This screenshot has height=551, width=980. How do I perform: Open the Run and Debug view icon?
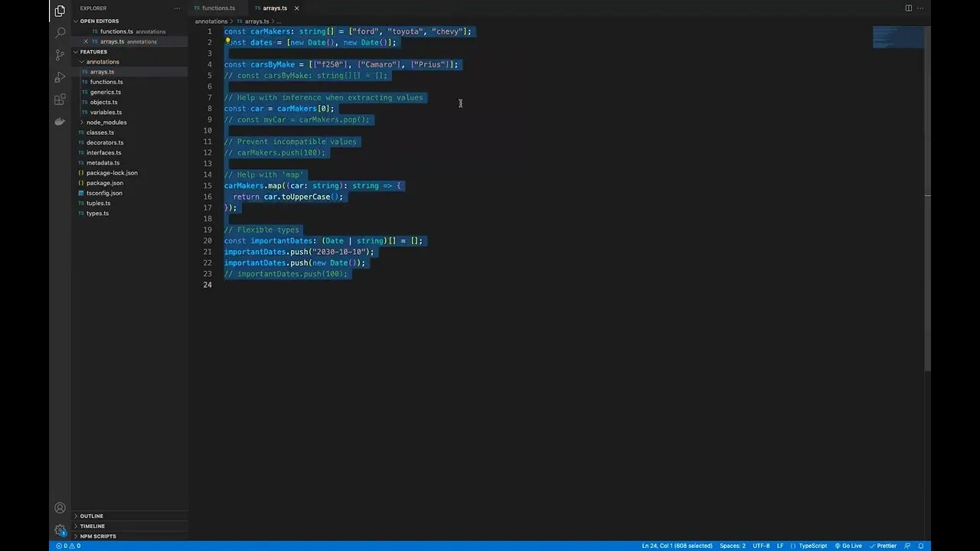click(x=60, y=77)
